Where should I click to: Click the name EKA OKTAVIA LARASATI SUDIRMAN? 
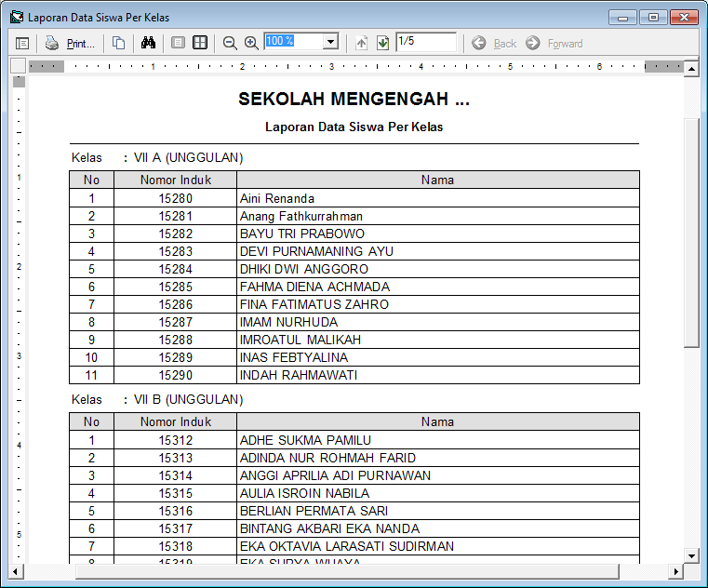(347, 546)
